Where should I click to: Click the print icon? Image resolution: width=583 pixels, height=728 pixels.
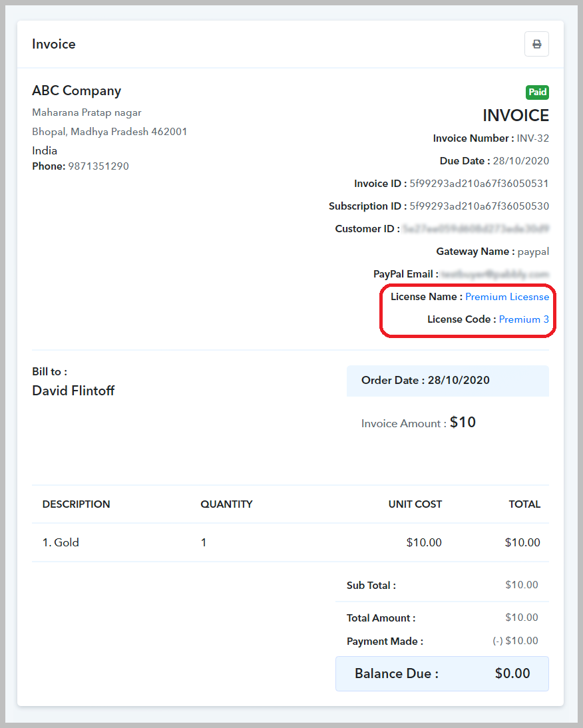click(x=536, y=44)
